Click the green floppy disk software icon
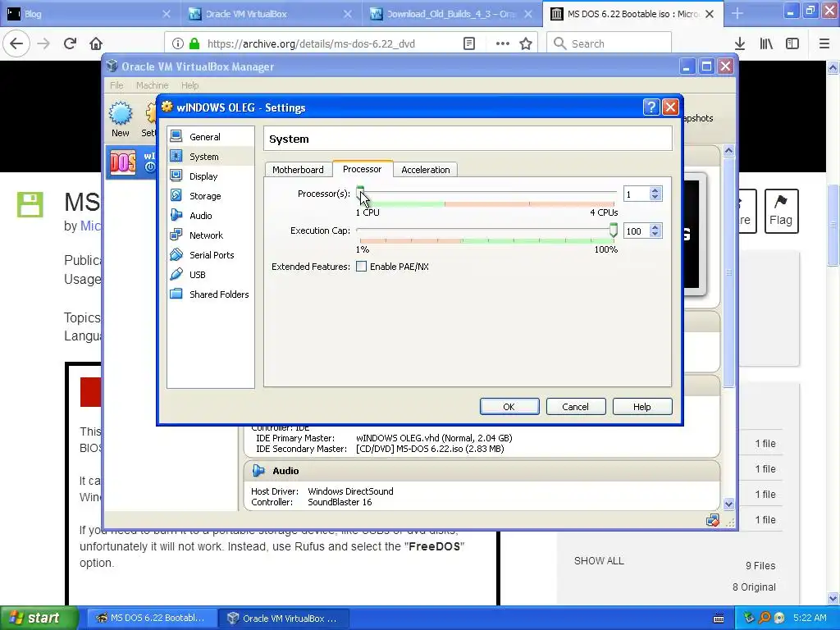 [x=30, y=204]
